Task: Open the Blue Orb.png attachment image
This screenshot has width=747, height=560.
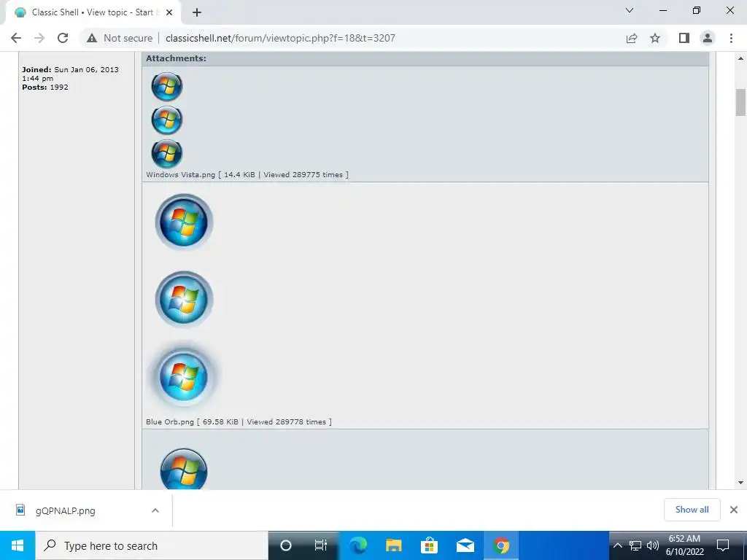Action: tap(184, 299)
